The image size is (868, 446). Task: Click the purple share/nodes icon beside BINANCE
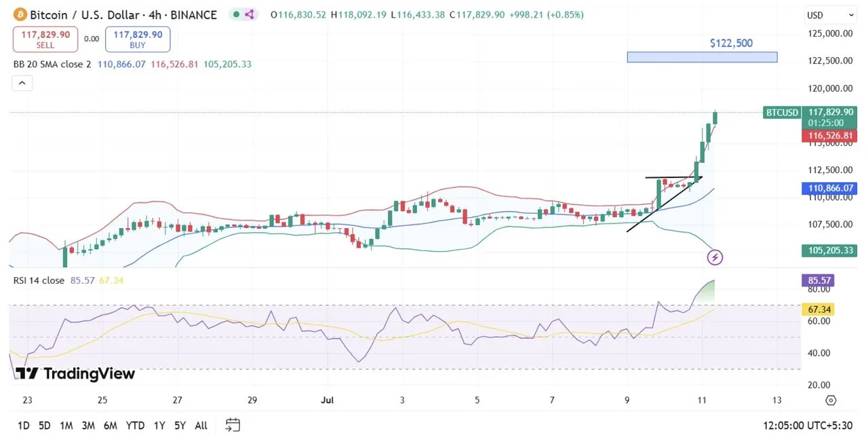point(249,14)
